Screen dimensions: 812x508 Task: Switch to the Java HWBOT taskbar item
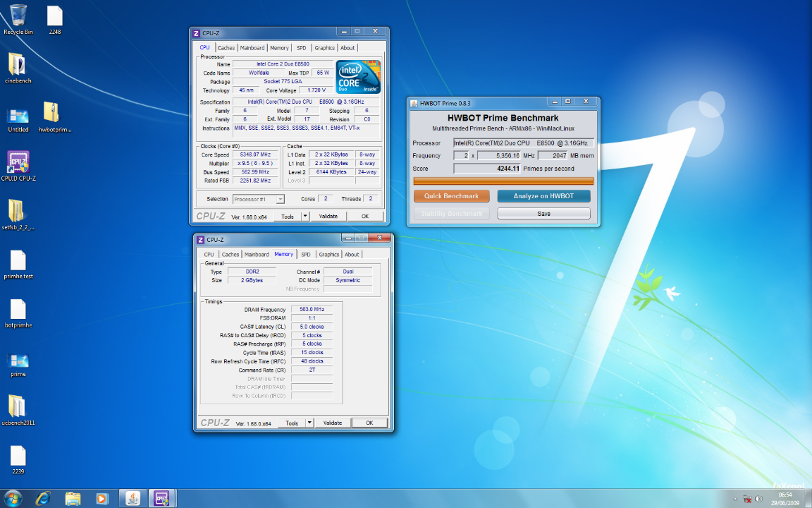(133, 499)
